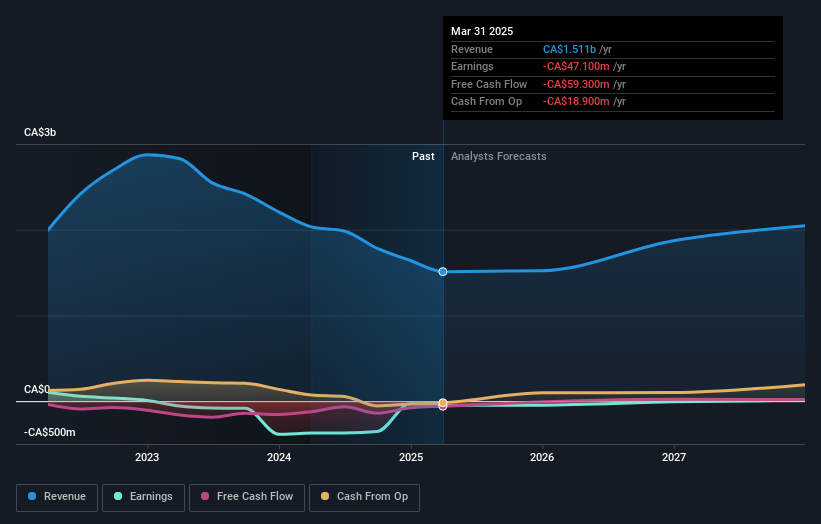
Task: Click the CA$3b y-axis label
Action: (x=40, y=132)
